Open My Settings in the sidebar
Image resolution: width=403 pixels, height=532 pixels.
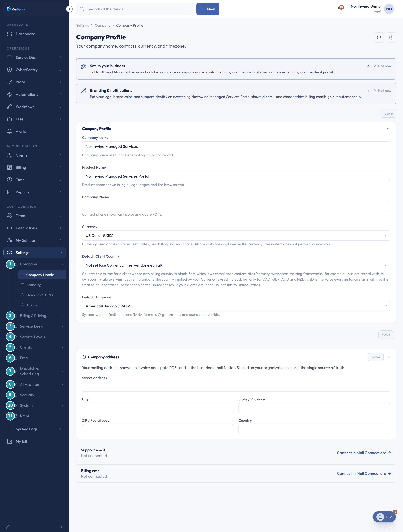pos(35,240)
